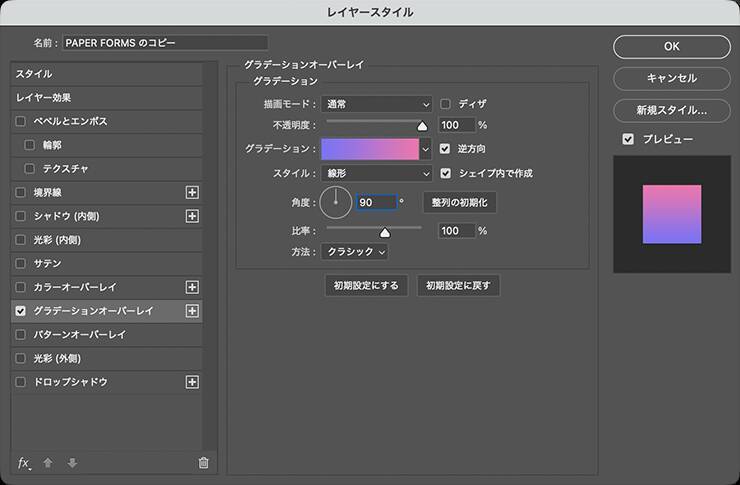
Task: Enable 境界線 checkbox
Action: coord(20,192)
